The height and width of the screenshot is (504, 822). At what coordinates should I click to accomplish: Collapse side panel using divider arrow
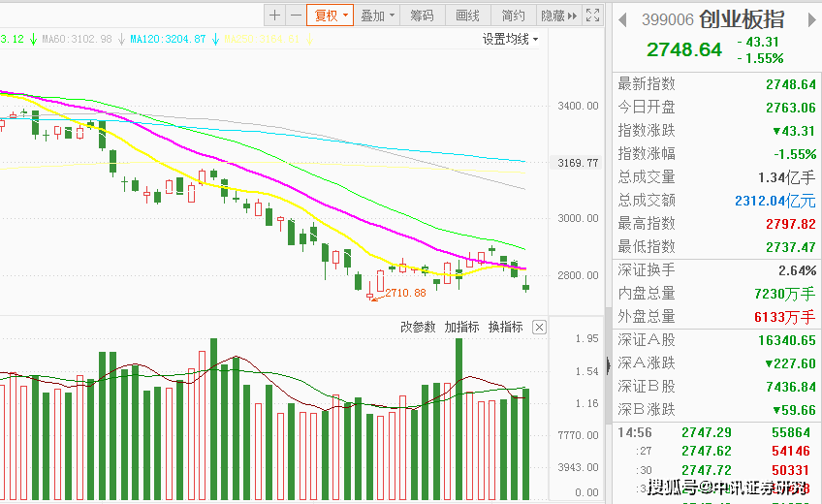tap(609, 364)
